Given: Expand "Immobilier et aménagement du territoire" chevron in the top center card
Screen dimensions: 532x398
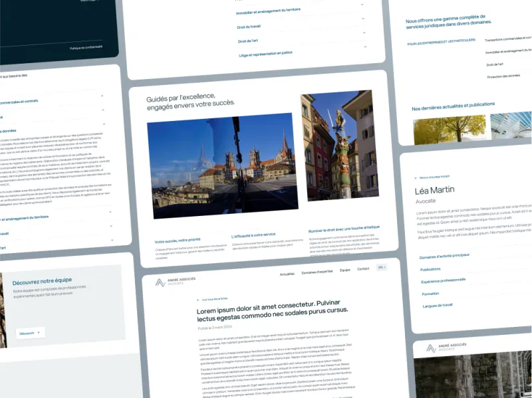Looking at the screenshot, I should (362, 5).
